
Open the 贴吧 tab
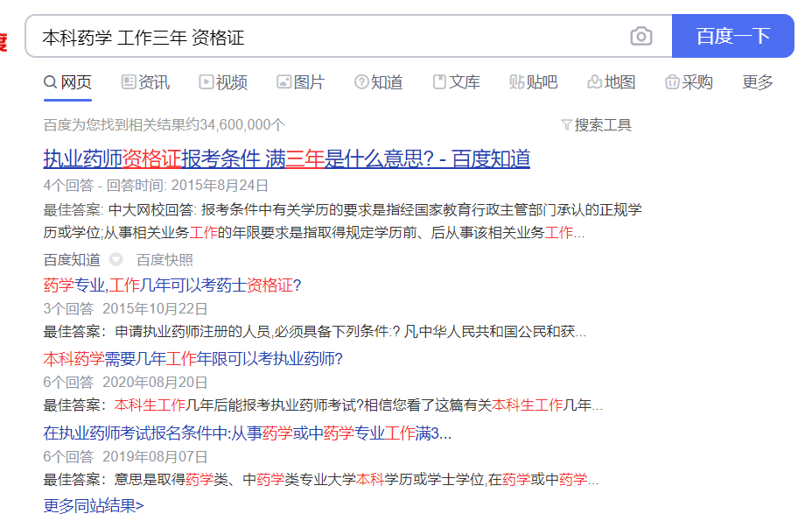coord(534,82)
